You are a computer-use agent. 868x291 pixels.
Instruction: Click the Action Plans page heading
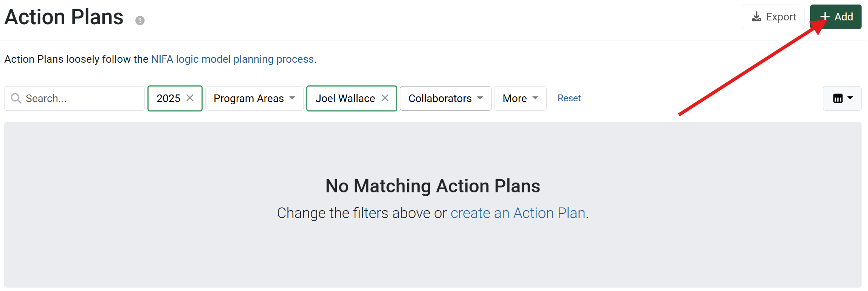point(64,17)
